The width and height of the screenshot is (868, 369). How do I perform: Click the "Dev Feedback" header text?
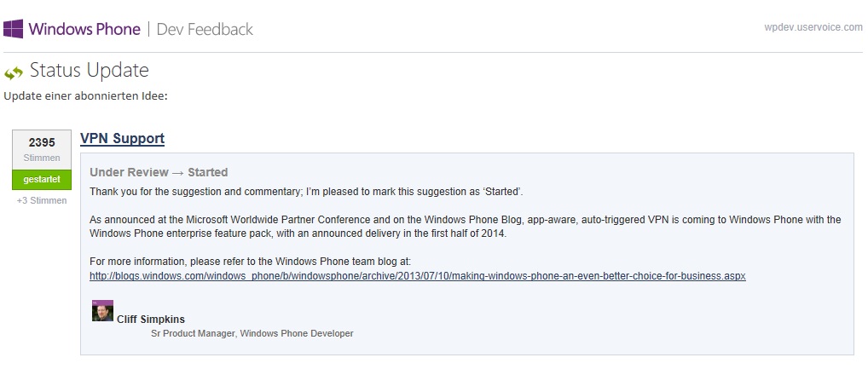[205, 29]
